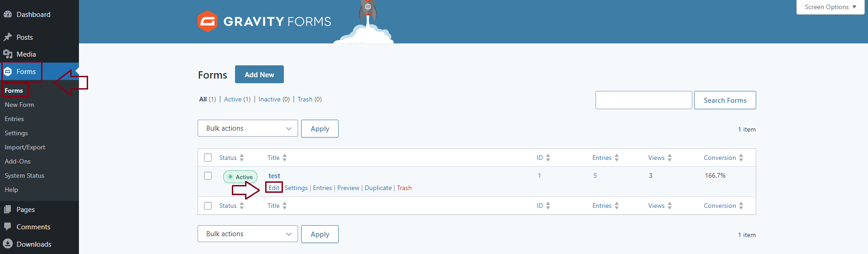This screenshot has width=868, height=254.
Task: Click the Posts pushpin icon
Action: pos(8,37)
